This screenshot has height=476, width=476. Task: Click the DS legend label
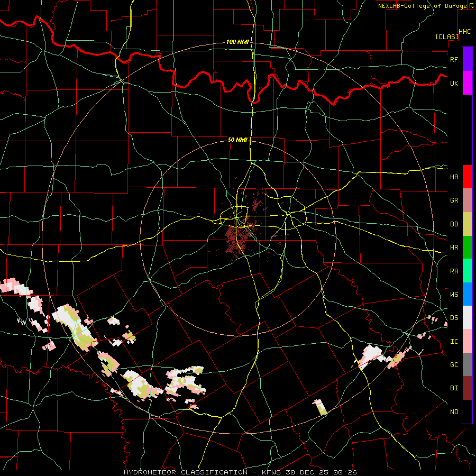tap(454, 318)
